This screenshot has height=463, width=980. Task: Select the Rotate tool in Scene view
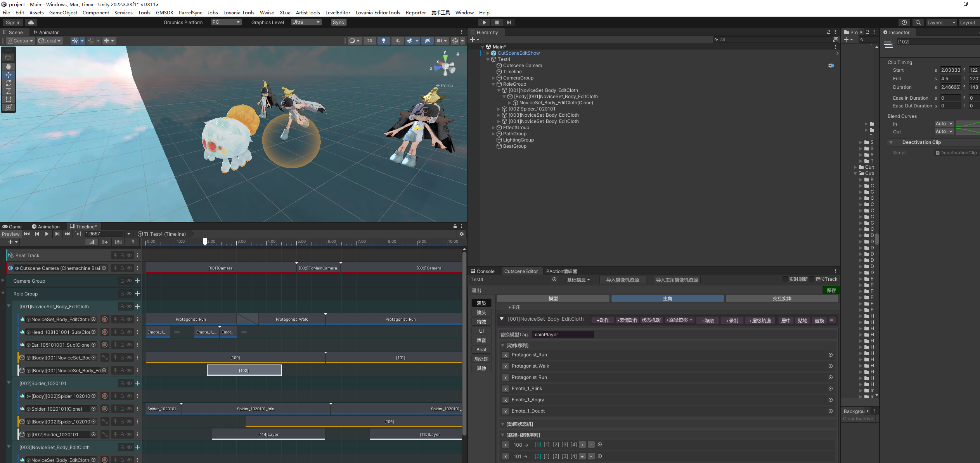(8, 83)
